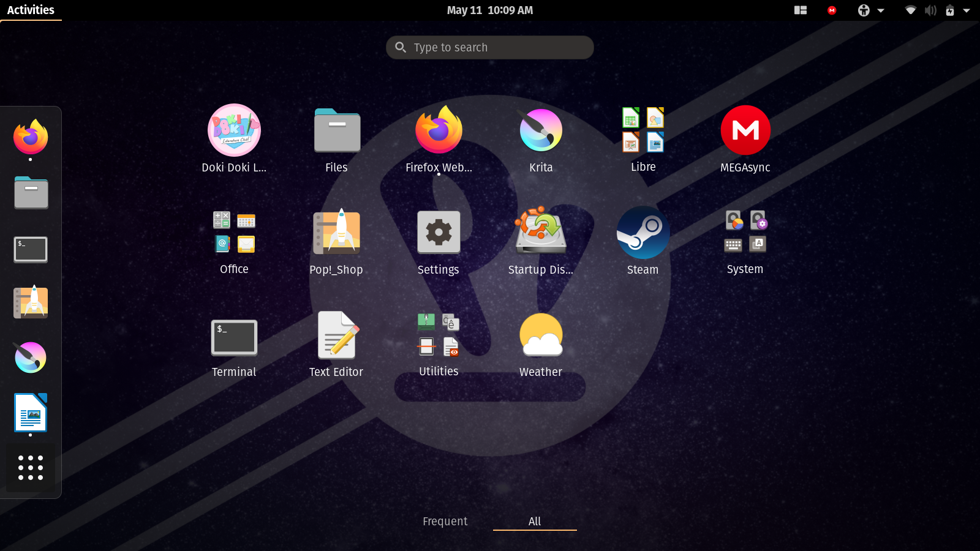Open the Settings app

[439, 241]
